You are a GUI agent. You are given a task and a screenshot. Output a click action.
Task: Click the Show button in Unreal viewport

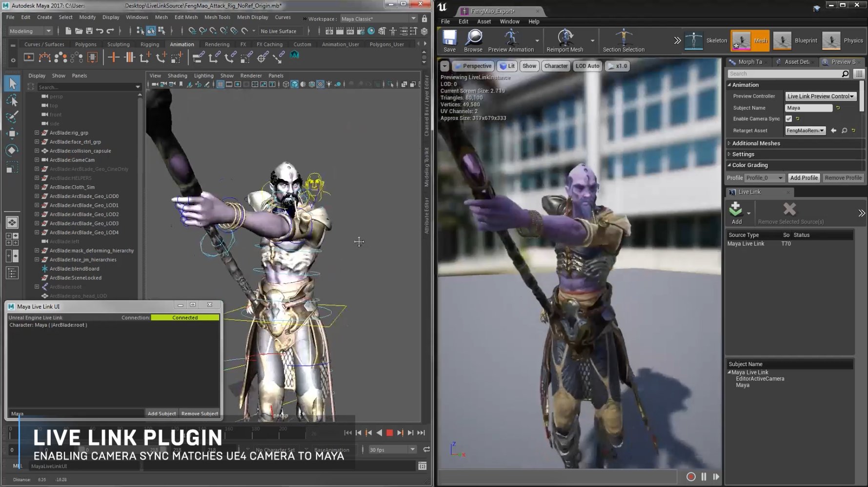tap(529, 66)
